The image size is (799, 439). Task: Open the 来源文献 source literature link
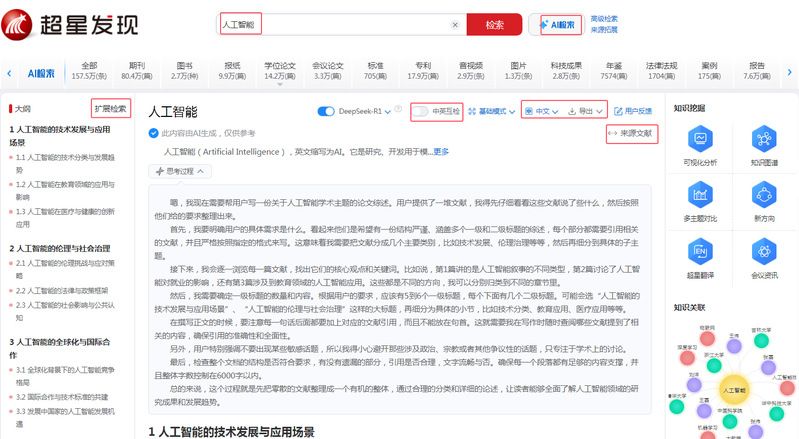pyautogui.click(x=632, y=133)
